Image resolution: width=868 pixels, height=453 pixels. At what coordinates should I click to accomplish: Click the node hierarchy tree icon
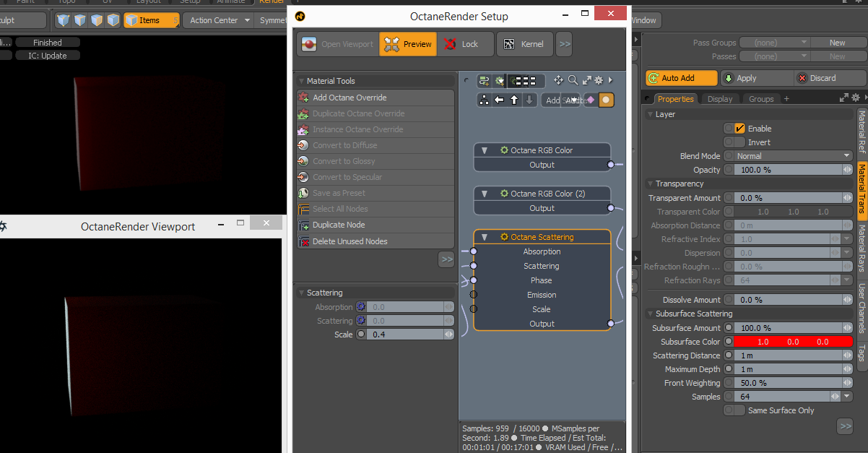[x=484, y=100]
